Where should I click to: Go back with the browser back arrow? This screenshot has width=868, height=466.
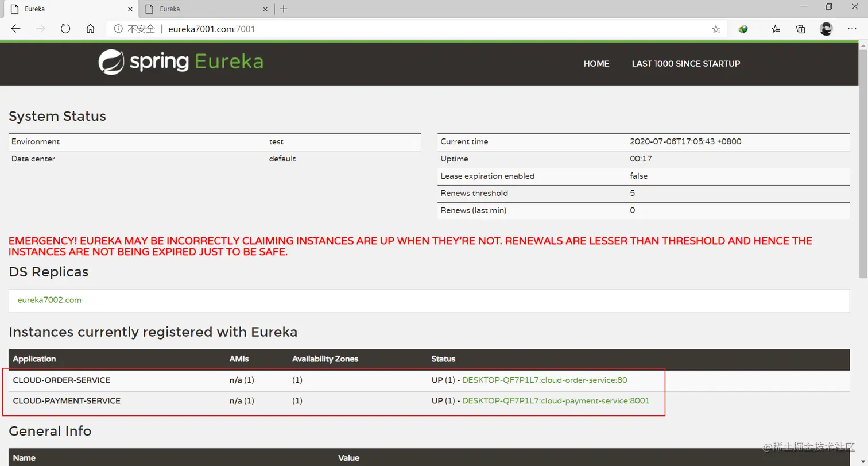click(x=15, y=29)
